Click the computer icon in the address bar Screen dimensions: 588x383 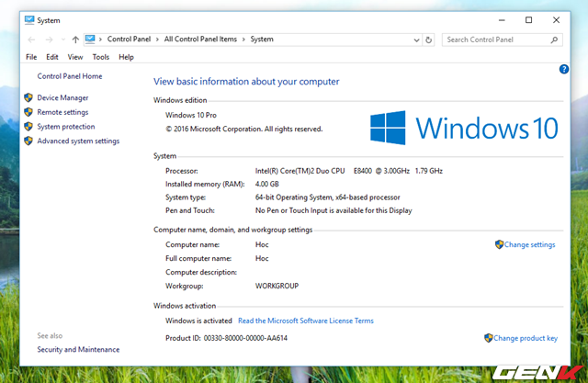coord(90,39)
